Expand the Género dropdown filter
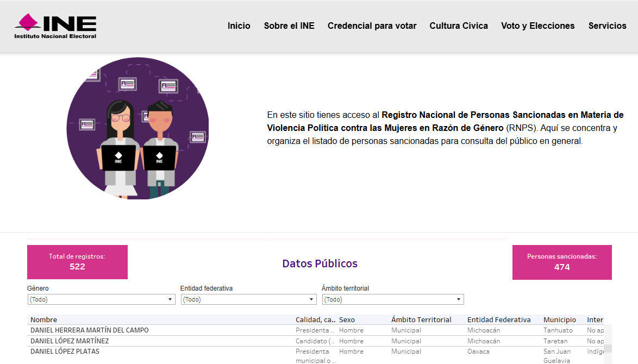 (x=101, y=299)
